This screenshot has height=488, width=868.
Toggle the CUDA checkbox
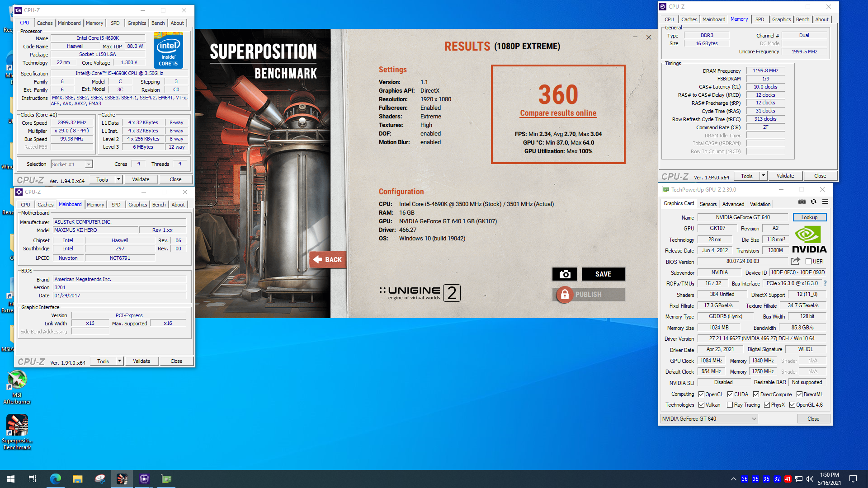point(730,394)
